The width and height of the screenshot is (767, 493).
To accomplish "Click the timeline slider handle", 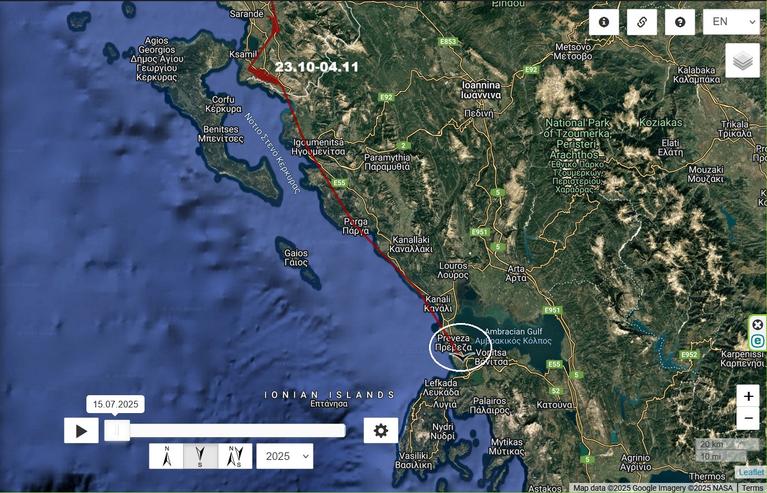I will coord(117,430).
